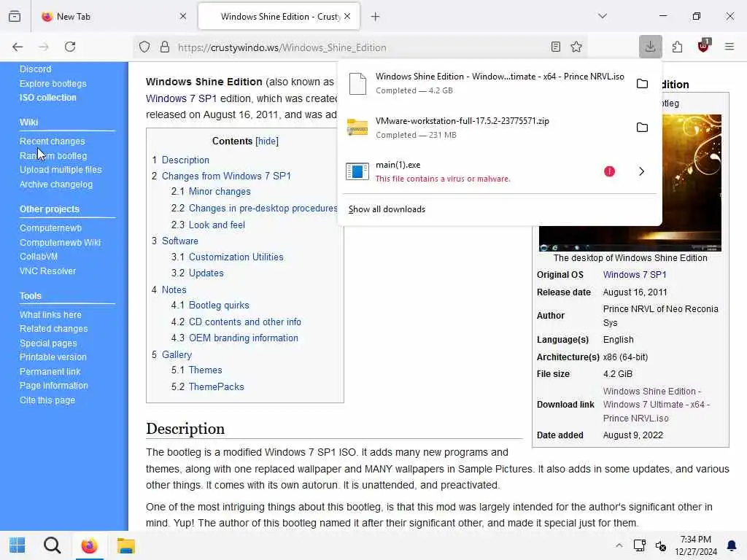
Task: Go to Bootleg quirks subsection
Action: 219,306
